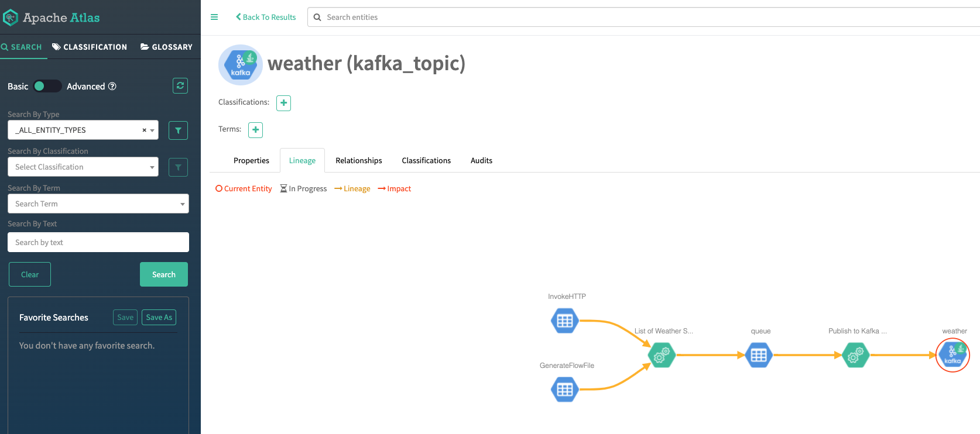Click the 'Search By Classification' label
The width and height of the screenshot is (980, 434).
tap(48, 151)
